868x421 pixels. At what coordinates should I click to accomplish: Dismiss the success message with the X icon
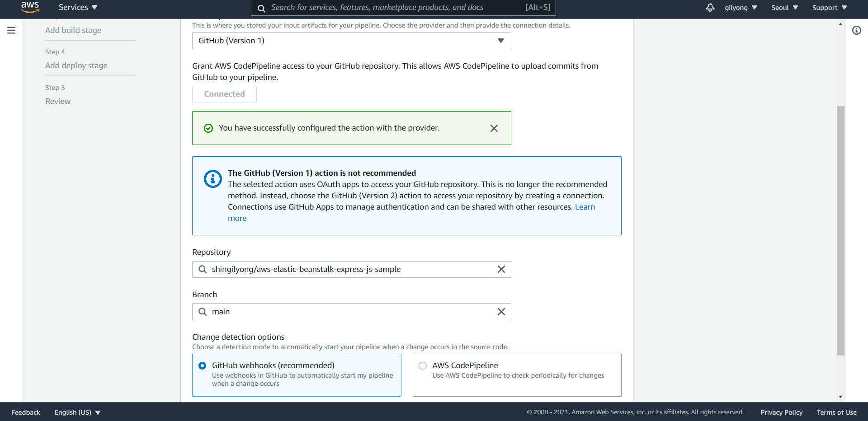(x=494, y=128)
